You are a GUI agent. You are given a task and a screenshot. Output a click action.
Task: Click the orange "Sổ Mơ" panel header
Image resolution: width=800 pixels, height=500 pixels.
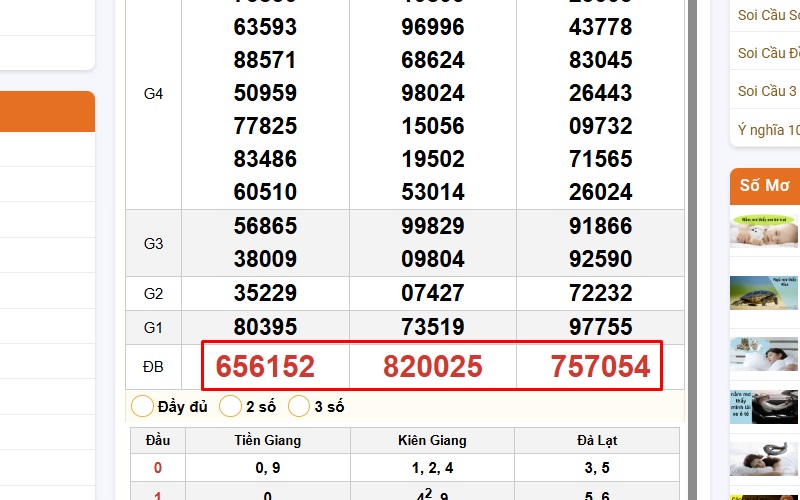tap(764, 186)
